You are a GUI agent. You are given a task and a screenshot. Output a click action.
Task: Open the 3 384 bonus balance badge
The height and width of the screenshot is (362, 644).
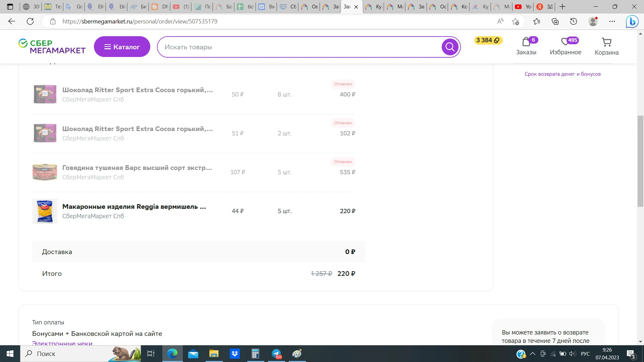[x=488, y=40]
